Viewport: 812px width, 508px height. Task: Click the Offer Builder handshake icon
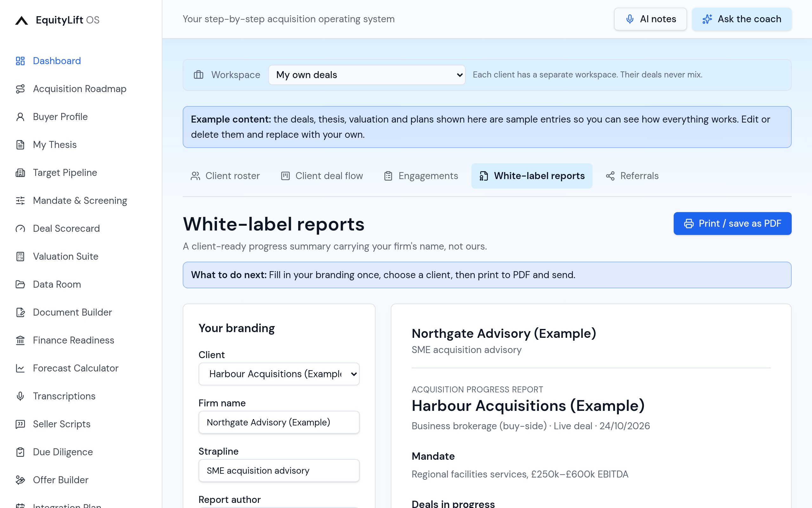(x=21, y=480)
